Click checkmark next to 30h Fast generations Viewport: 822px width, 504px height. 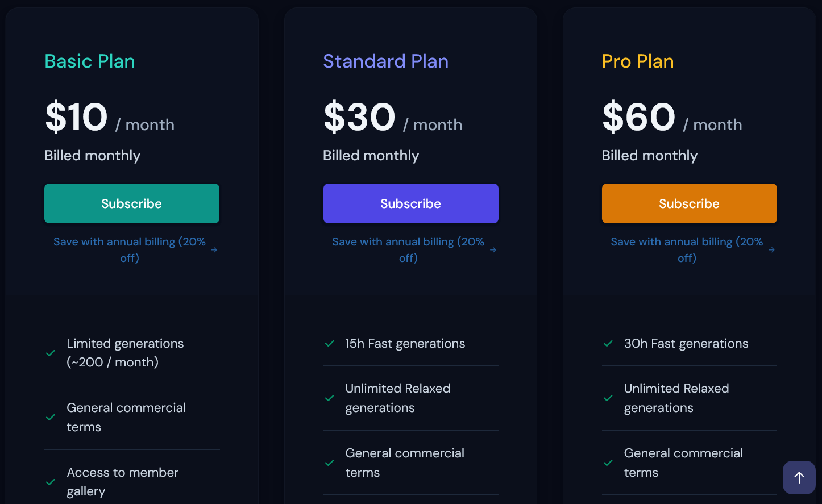[608, 344]
